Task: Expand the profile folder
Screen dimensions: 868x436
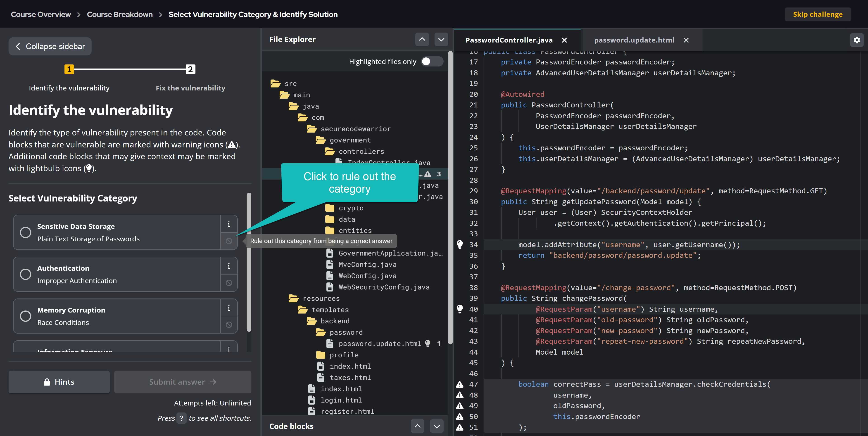Action: tap(337, 355)
